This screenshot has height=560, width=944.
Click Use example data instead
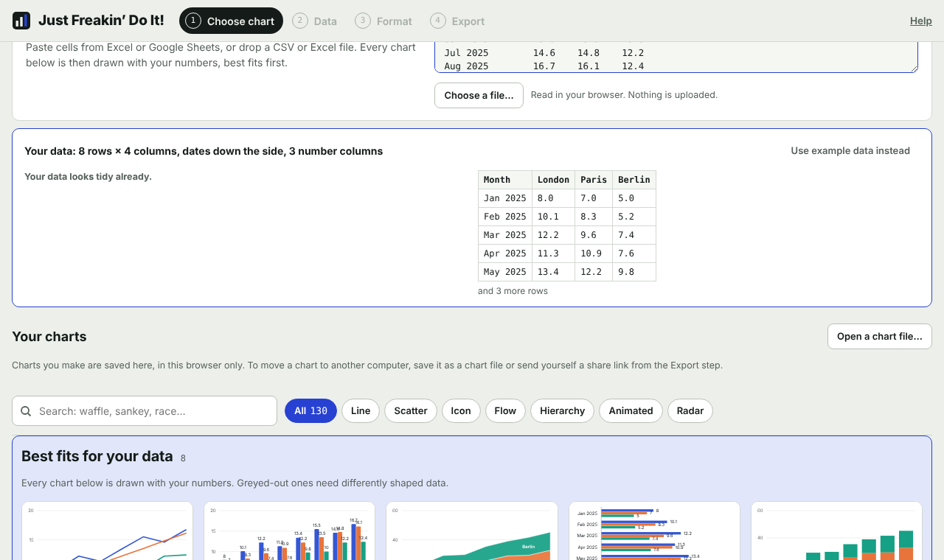tap(850, 150)
